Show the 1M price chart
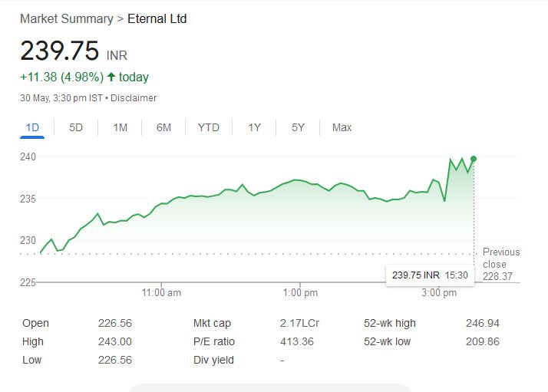The height and width of the screenshot is (392, 548). click(x=120, y=127)
